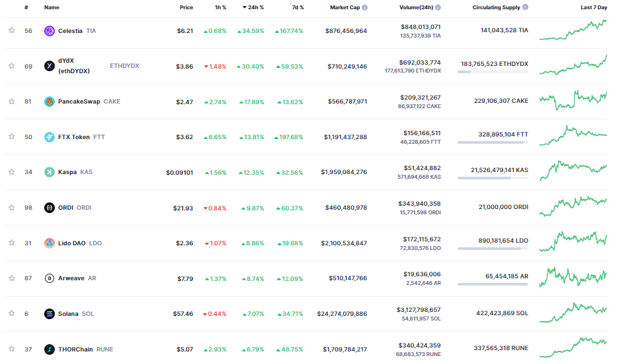Sort by the Volume(24h) column header
The height and width of the screenshot is (364, 622).
point(416,7)
